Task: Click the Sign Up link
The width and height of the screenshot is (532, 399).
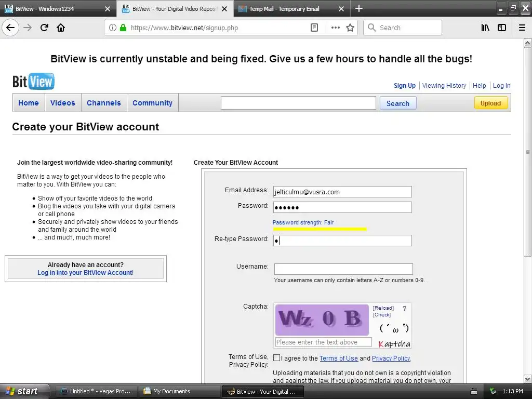Action: [404, 86]
